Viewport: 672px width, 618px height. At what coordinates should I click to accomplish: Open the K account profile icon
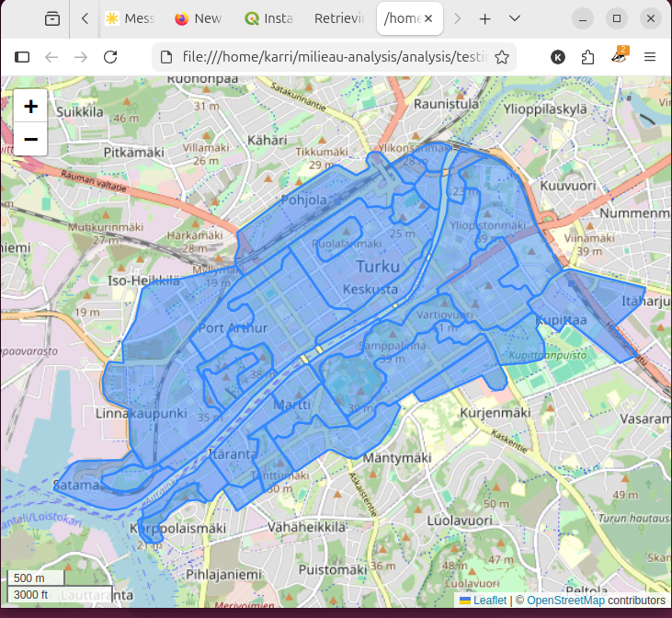tap(558, 57)
